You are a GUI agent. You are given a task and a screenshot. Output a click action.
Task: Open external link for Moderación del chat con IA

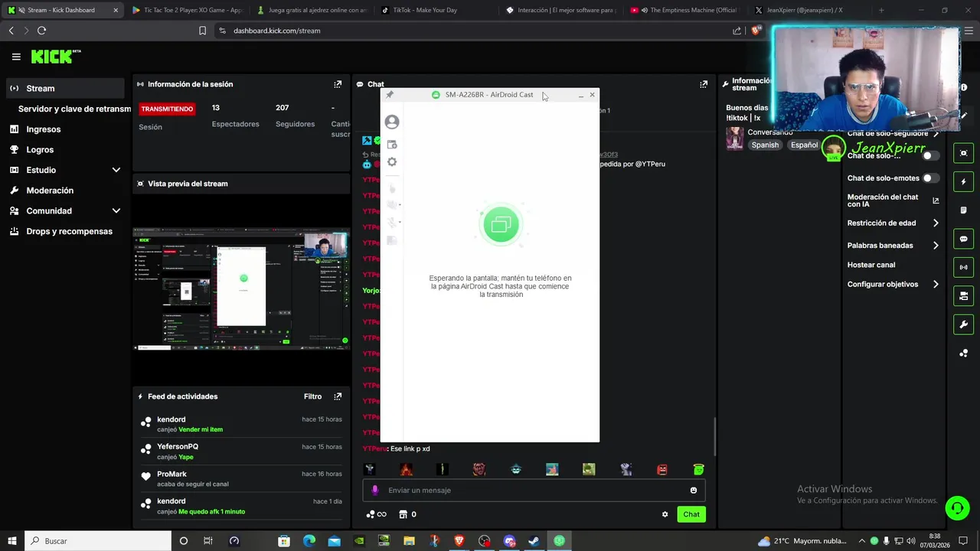(x=936, y=201)
